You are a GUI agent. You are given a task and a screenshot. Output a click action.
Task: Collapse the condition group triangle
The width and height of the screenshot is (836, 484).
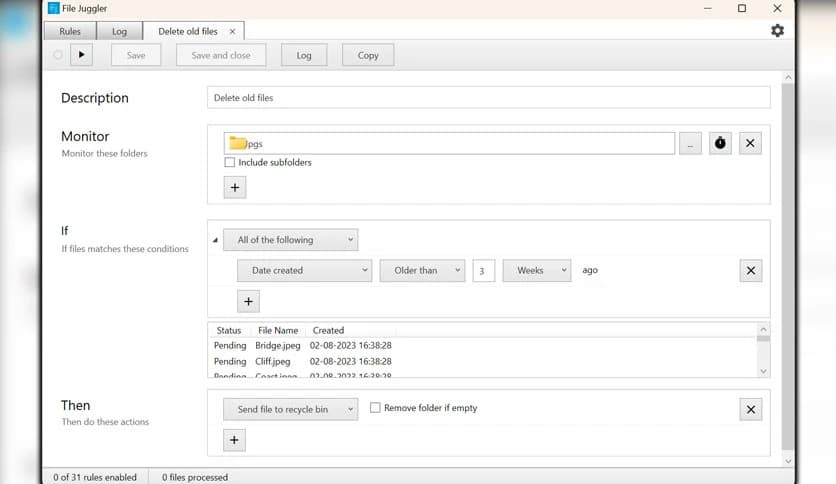point(215,240)
